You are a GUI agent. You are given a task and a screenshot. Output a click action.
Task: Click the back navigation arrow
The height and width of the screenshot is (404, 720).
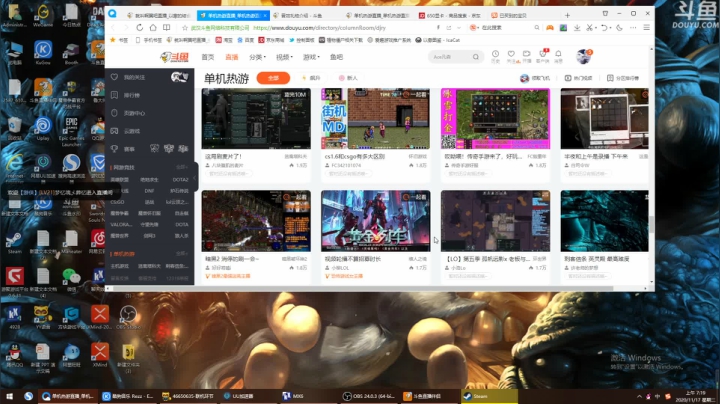(113, 28)
